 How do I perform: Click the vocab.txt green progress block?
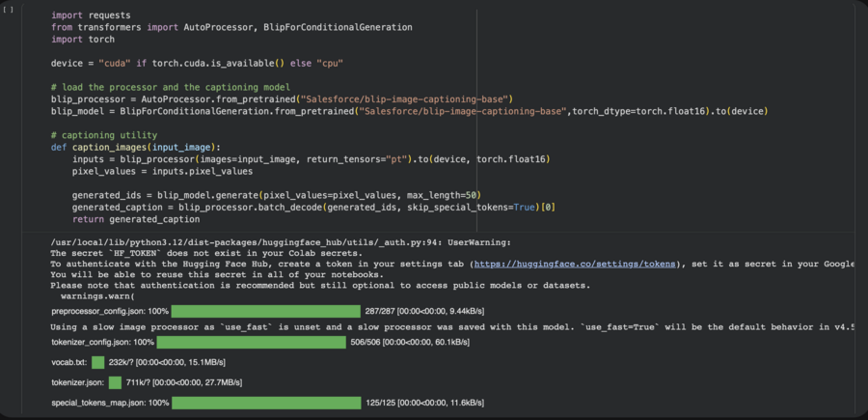(97, 362)
